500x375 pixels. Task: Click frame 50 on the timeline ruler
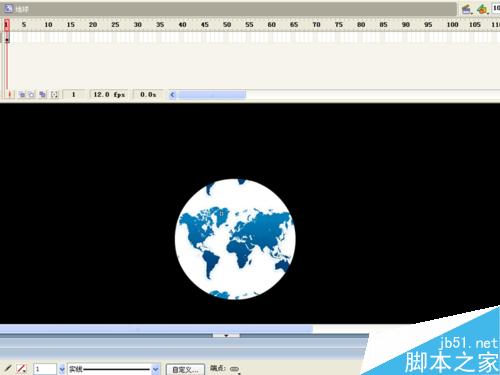(x=227, y=25)
